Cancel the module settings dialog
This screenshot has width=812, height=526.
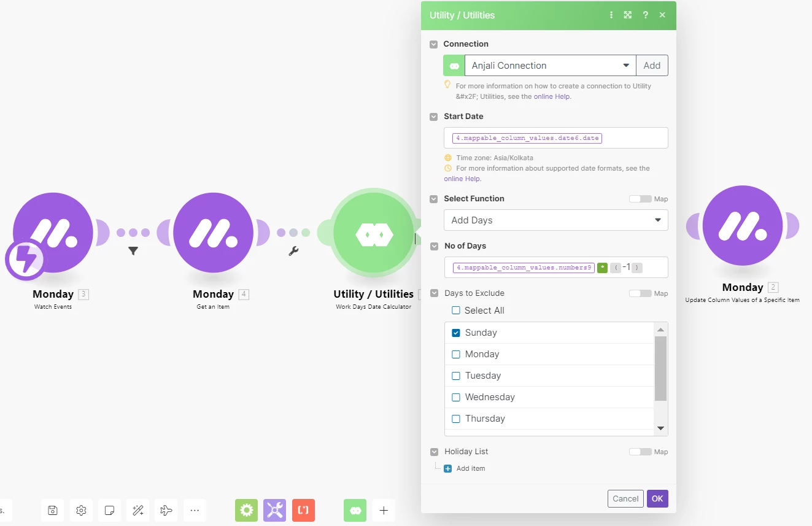pos(625,498)
